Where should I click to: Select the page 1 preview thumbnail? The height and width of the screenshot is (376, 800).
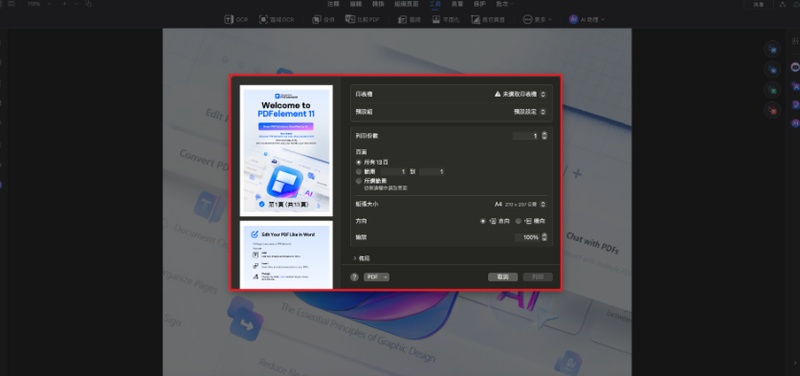tap(286, 151)
